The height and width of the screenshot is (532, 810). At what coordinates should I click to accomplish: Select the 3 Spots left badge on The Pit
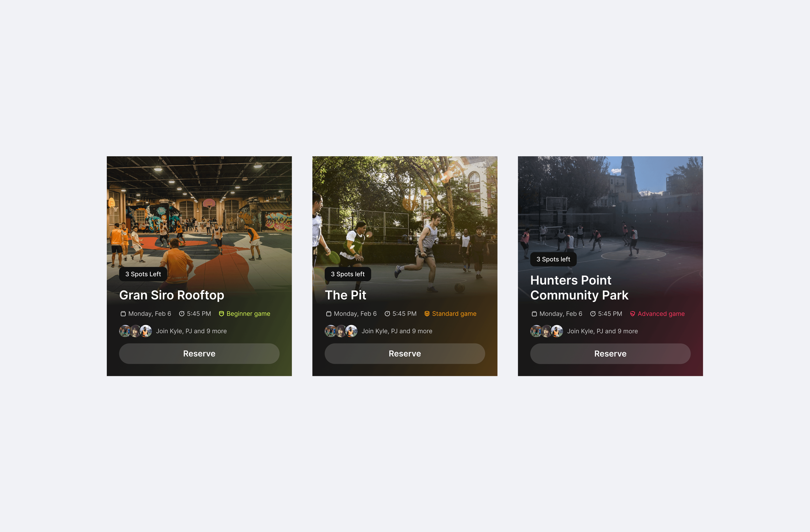tap(348, 274)
